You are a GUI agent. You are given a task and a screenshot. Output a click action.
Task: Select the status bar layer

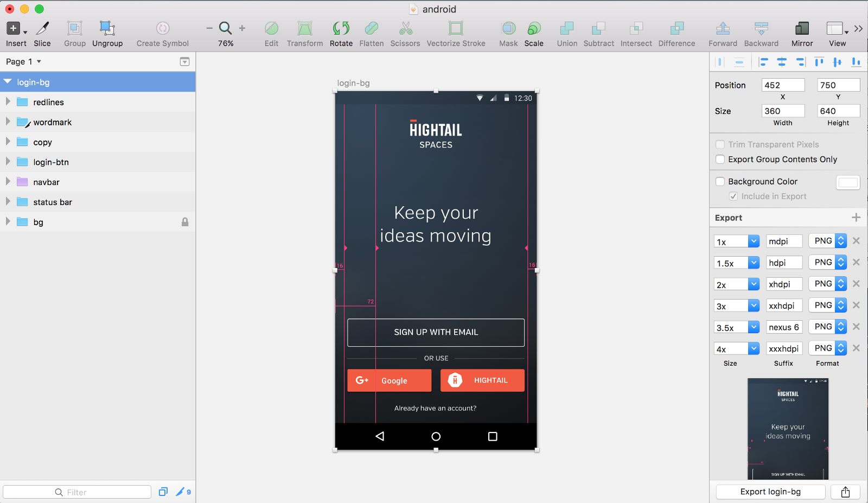pos(53,202)
